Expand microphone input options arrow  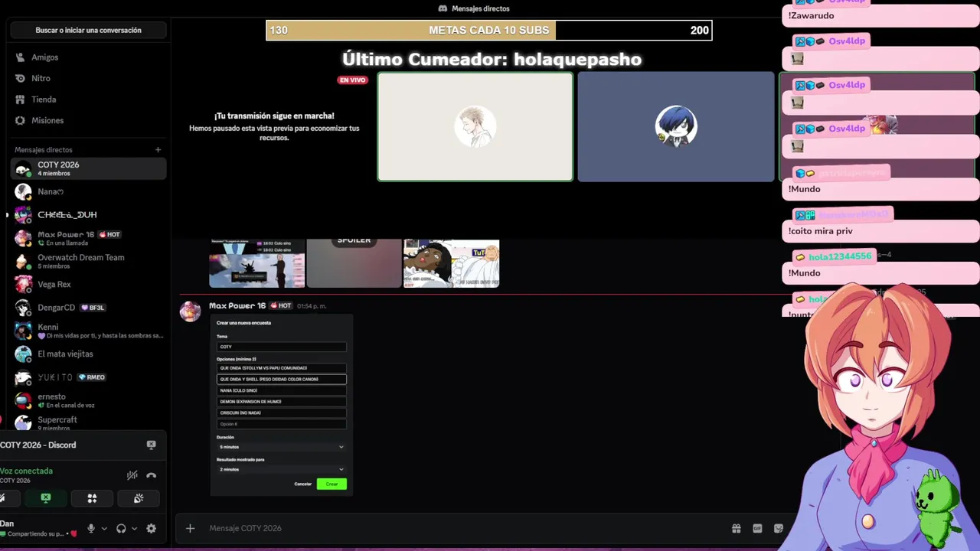[103, 528]
